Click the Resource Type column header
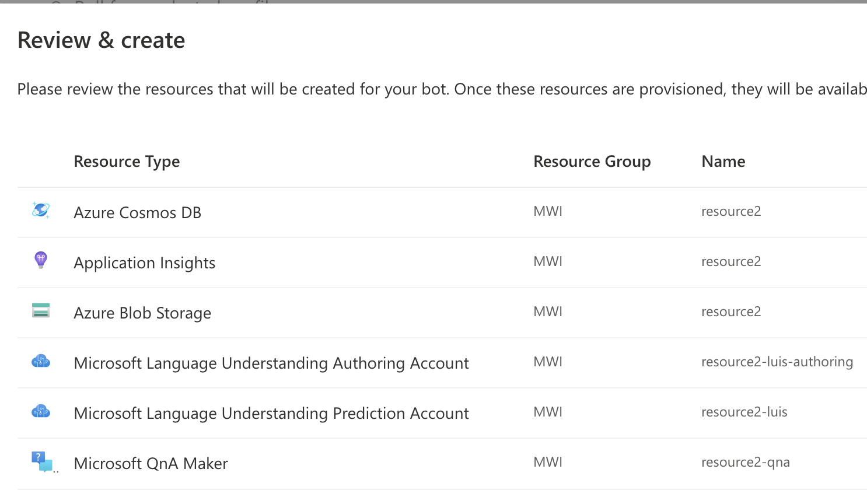 (127, 162)
